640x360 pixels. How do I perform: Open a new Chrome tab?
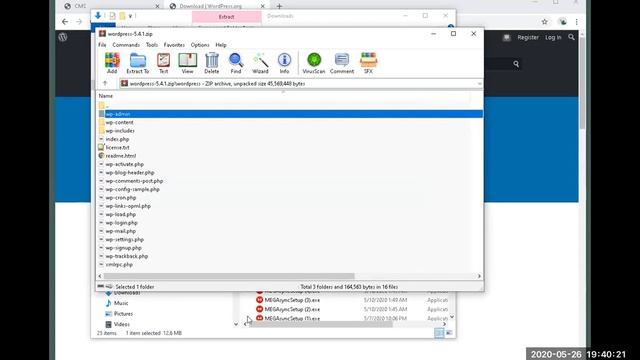click(279, 6)
